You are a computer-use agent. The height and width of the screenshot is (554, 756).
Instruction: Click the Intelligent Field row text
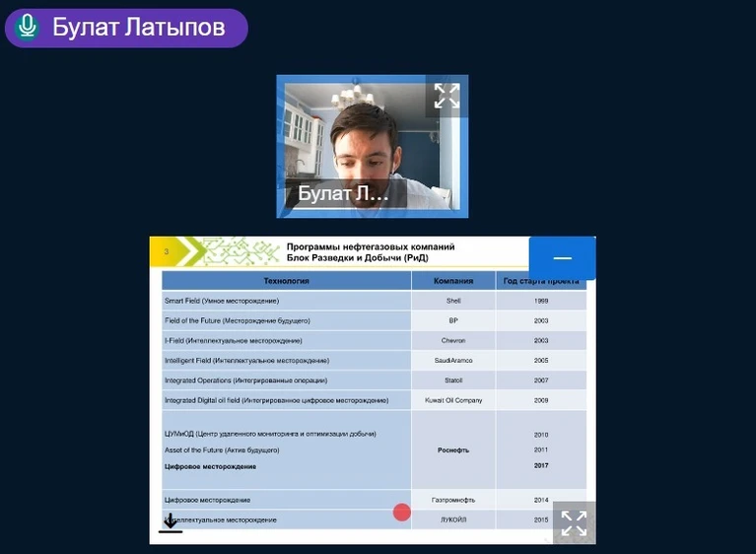pos(246,361)
